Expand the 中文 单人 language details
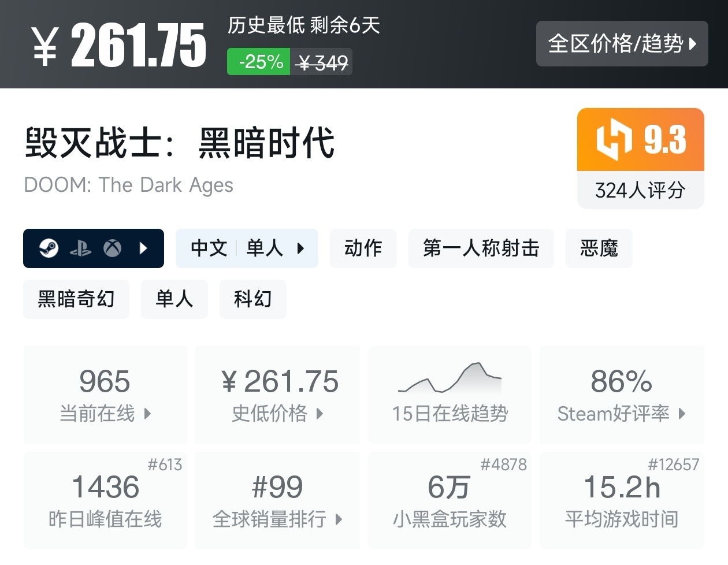728x565 pixels. tap(247, 248)
